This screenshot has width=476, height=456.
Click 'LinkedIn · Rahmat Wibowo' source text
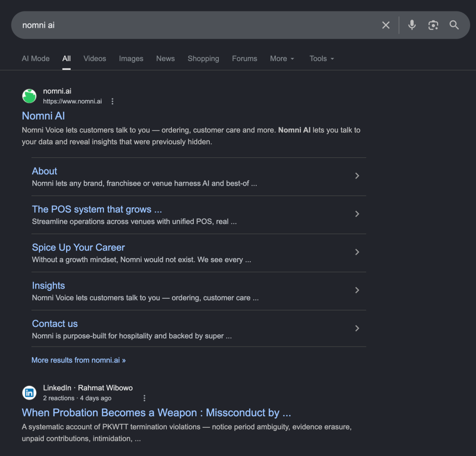pos(88,388)
